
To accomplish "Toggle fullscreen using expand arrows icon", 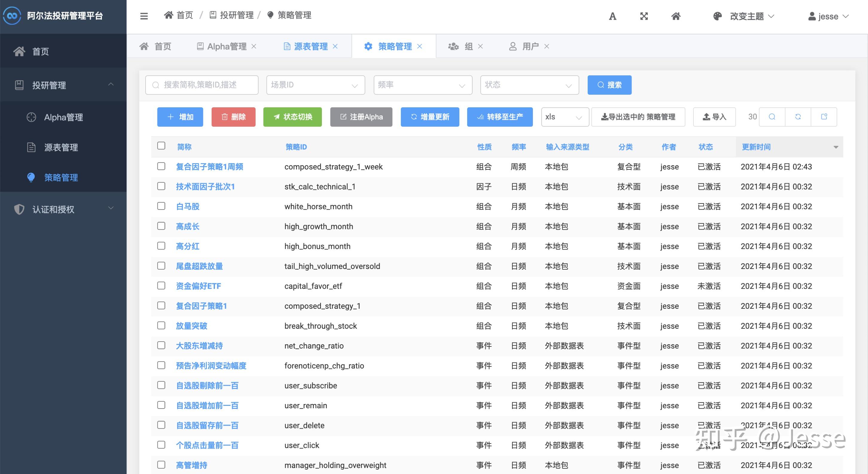I will [x=644, y=16].
